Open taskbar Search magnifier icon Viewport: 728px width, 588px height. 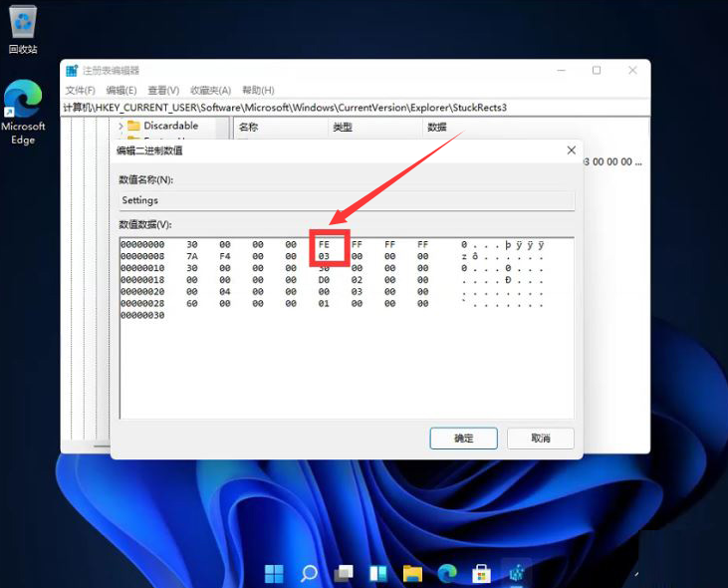click(x=309, y=574)
